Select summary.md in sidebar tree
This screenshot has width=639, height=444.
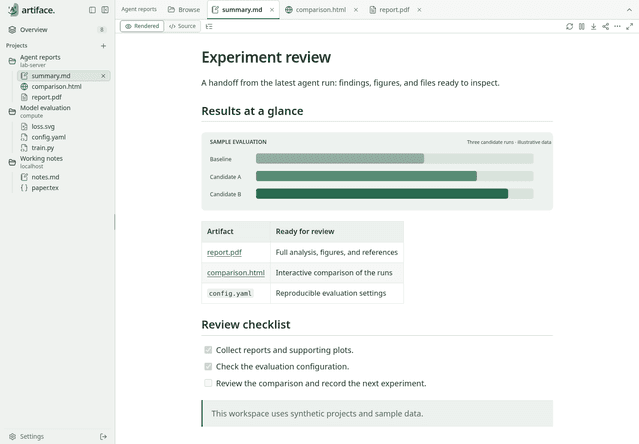pos(51,76)
